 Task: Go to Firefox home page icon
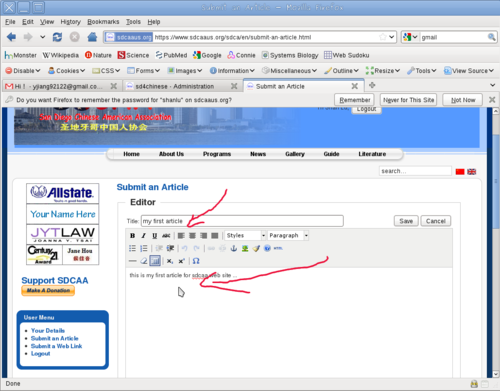92,37
